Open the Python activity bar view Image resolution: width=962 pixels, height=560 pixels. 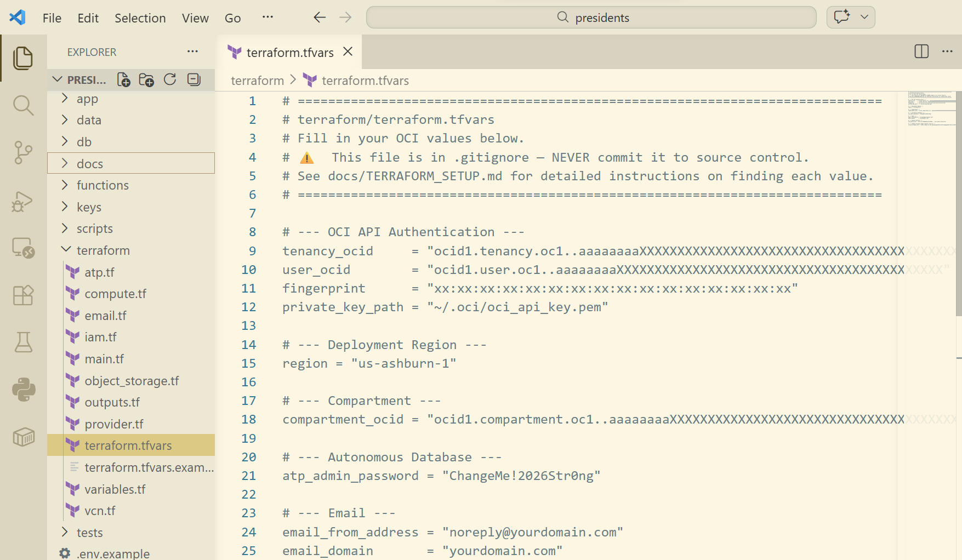pos(23,390)
